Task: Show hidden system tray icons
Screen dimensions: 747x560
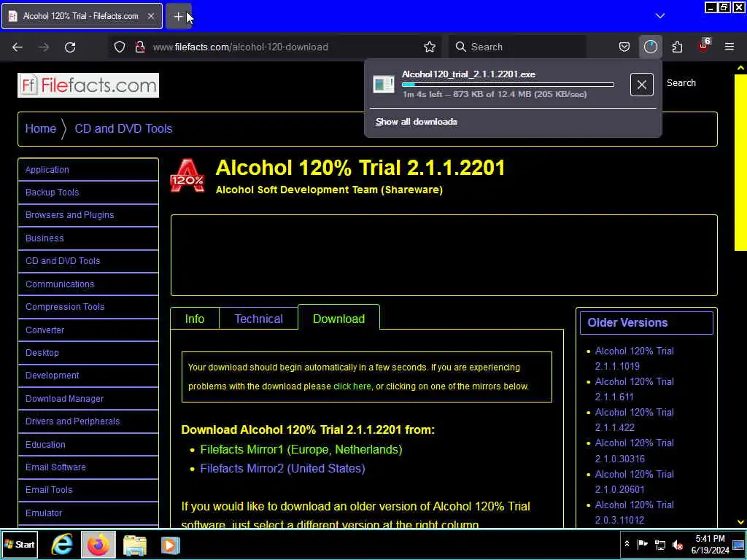Action: pyautogui.click(x=627, y=544)
